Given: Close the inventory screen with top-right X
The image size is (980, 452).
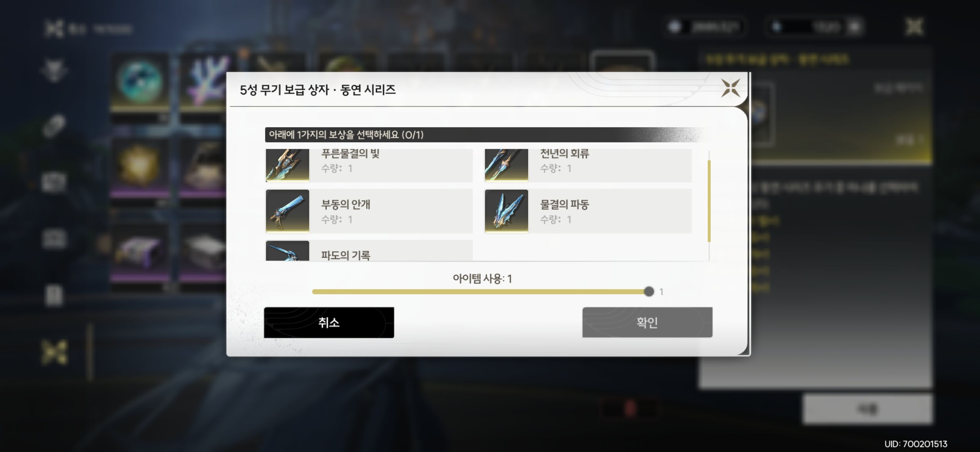Looking at the screenshot, I should (x=914, y=27).
